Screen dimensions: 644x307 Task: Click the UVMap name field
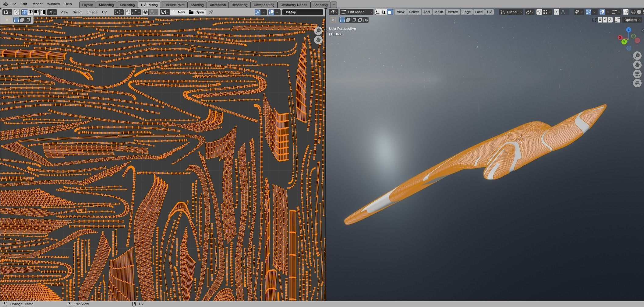[303, 12]
